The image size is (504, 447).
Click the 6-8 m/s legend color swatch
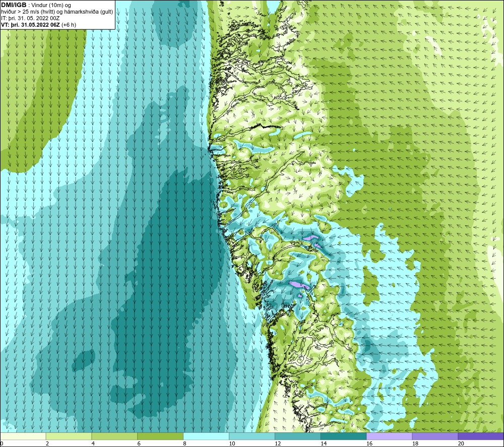160,436
